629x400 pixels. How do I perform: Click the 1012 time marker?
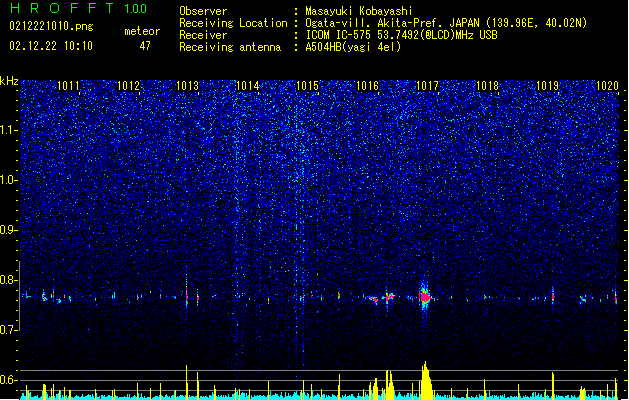pyautogui.click(x=128, y=86)
